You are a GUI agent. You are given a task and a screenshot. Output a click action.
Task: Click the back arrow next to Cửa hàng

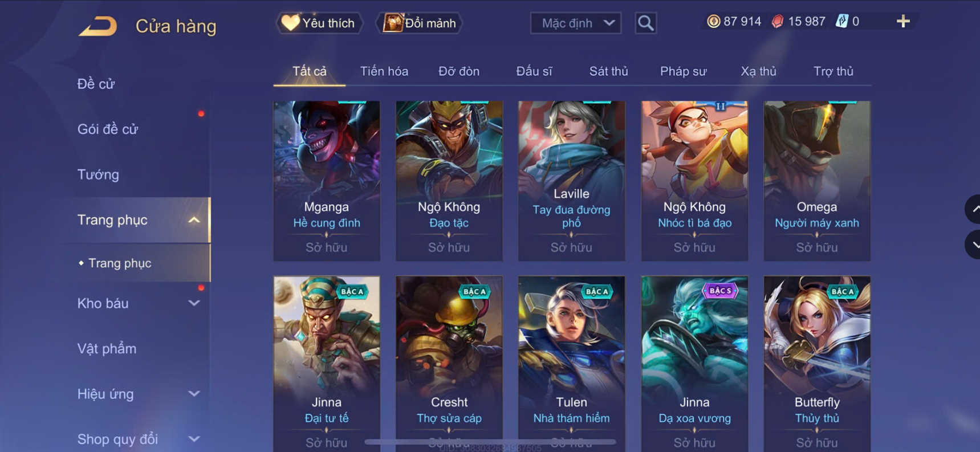point(97,26)
